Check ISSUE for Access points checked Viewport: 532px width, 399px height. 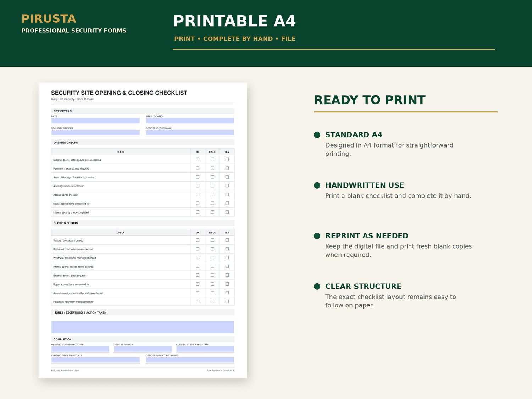coord(212,194)
